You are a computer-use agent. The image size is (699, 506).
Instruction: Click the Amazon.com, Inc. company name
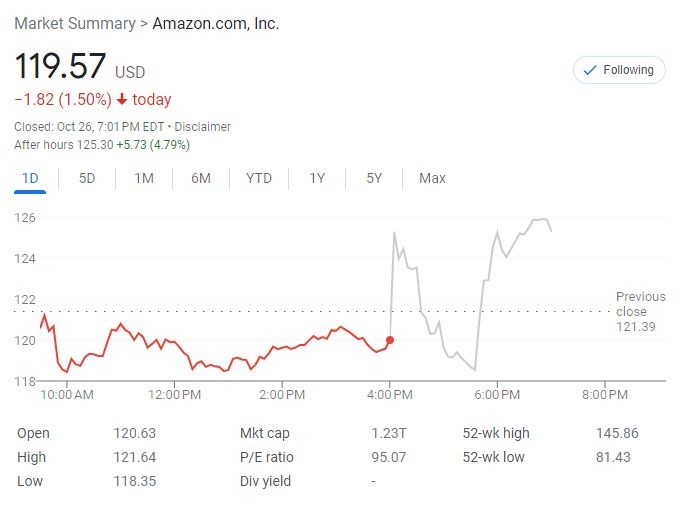tap(215, 23)
